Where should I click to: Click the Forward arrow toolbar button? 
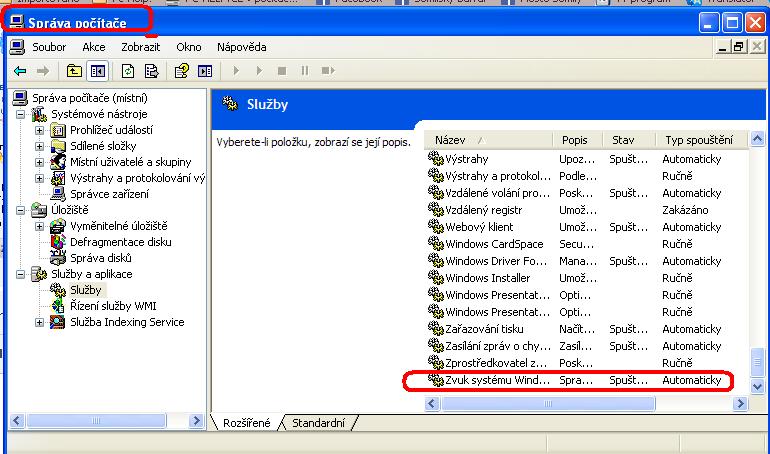(43, 71)
